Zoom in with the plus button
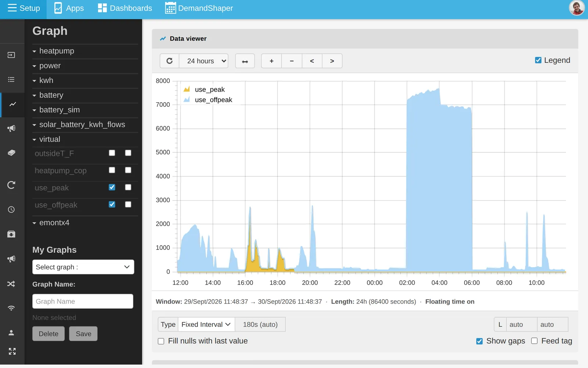588x368 pixels. (272, 61)
